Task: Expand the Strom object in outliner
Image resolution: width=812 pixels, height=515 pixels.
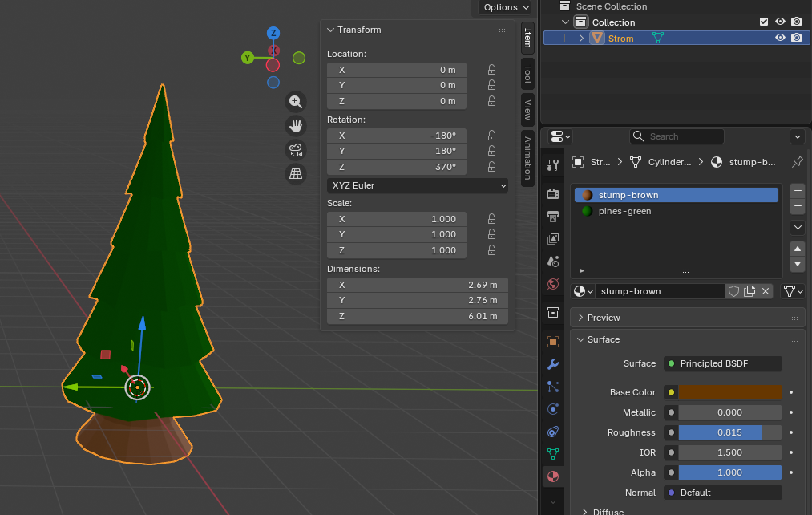Action: point(581,39)
